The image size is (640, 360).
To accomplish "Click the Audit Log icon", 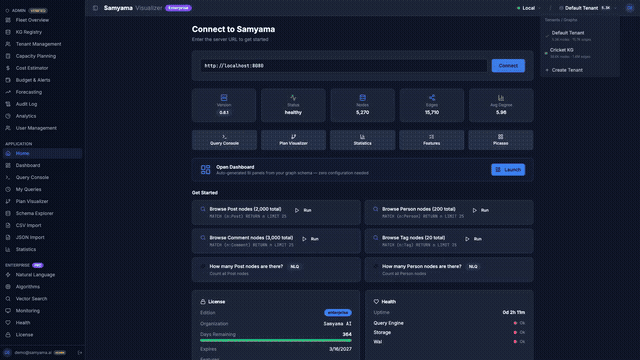I will [x=8, y=104].
